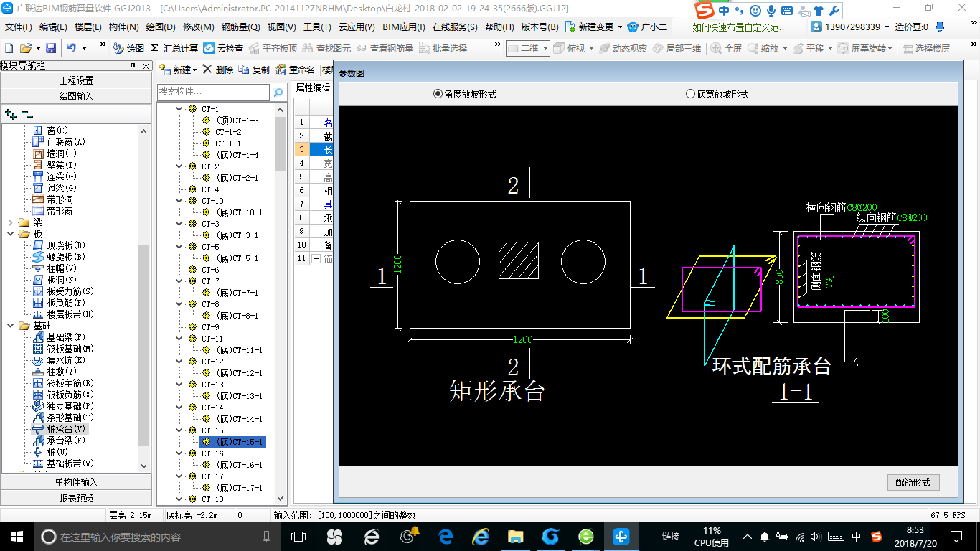Click the 1200 height dimension value
Screen dimensions: 980x551
coord(398,264)
